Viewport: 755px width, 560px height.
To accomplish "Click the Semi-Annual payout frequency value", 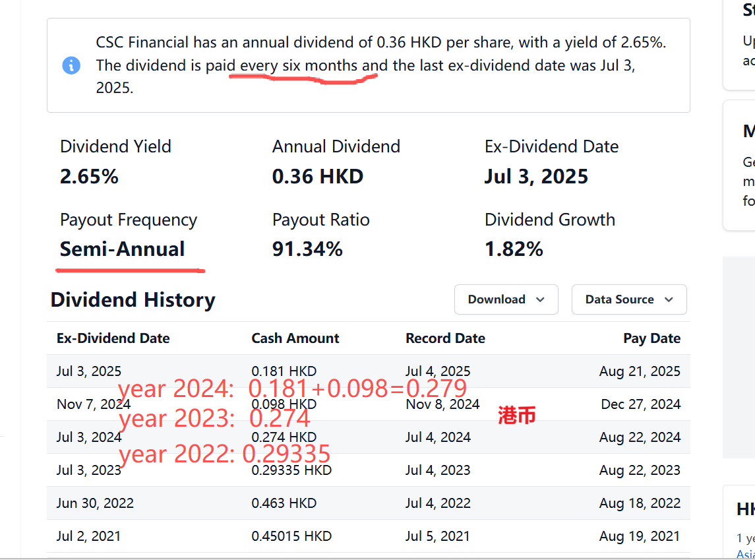I will pos(122,249).
